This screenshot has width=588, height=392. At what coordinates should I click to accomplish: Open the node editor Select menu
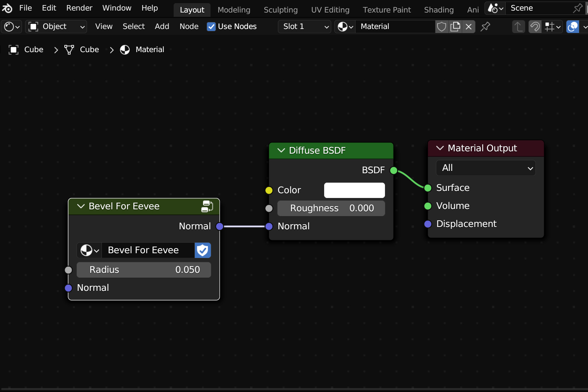tap(134, 27)
